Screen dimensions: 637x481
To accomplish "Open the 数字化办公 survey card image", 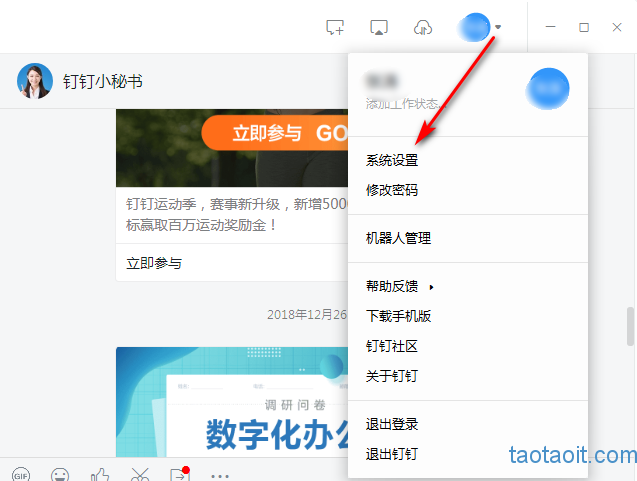I will [x=232, y=402].
